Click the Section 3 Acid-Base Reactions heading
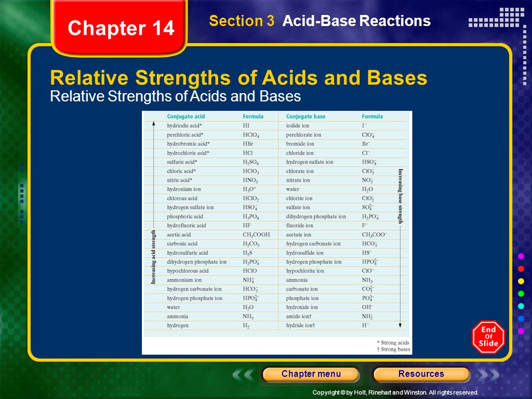The height and width of the screenshot is (399, 532). pyautogui.click(x=320, y=21)
